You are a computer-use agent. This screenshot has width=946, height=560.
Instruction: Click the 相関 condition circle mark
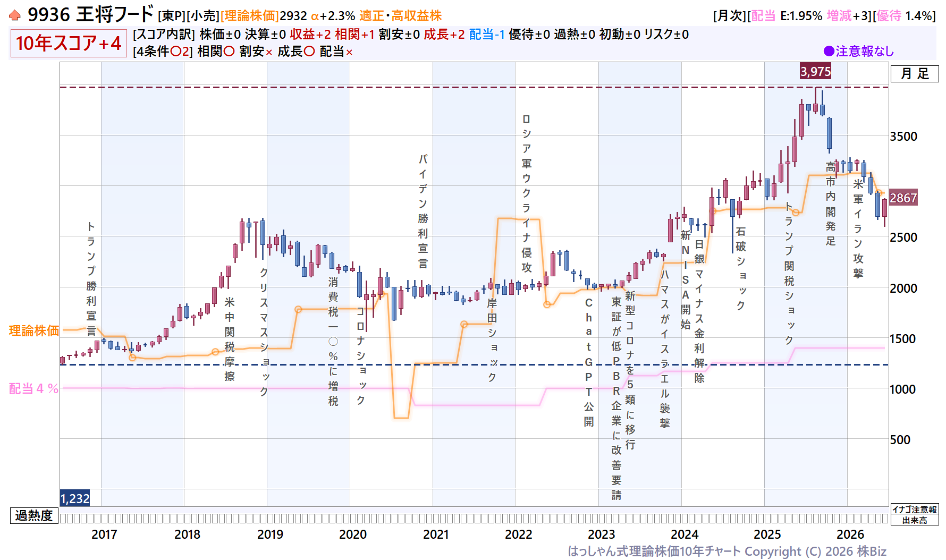tap(229, 52)
